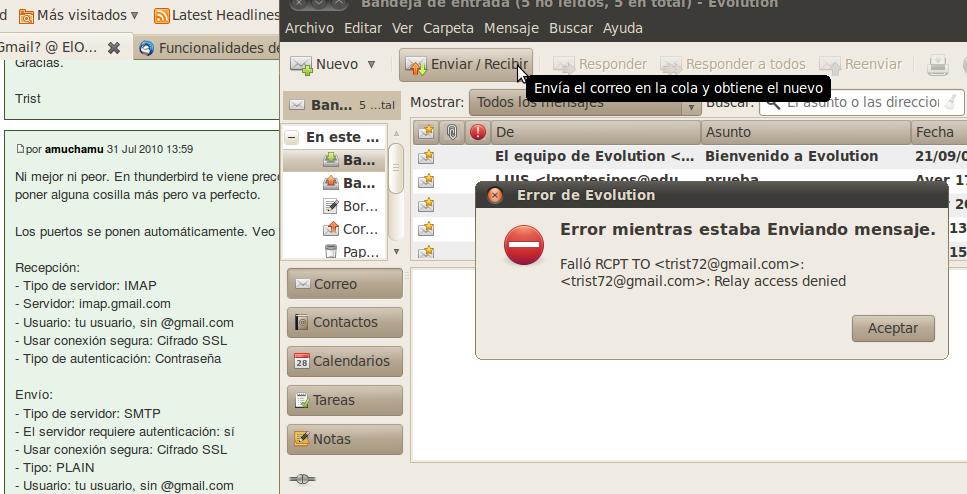Close the Error de Evolution dialog

coord(495,196)
